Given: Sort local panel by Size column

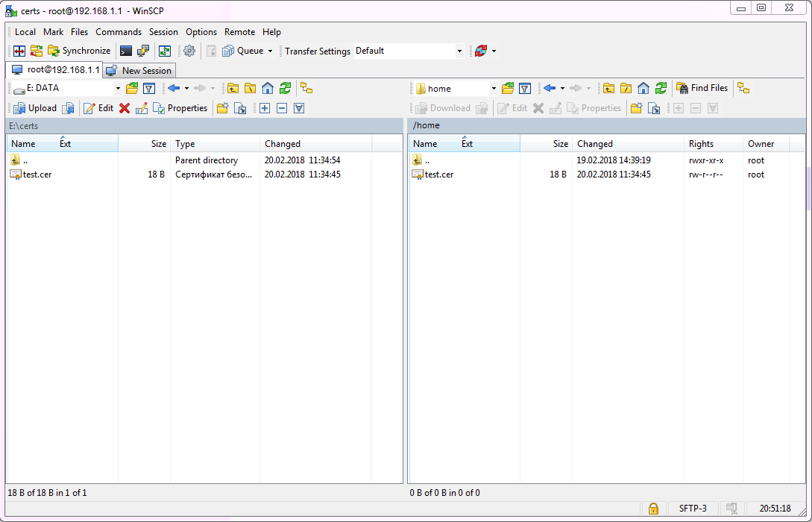Looking at the screenshot, I should point(144,144).
